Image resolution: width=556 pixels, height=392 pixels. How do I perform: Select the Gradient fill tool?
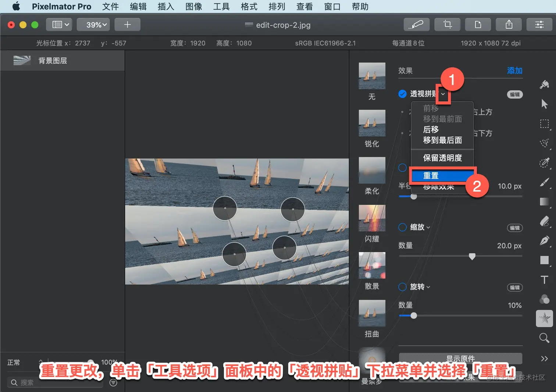544,202
